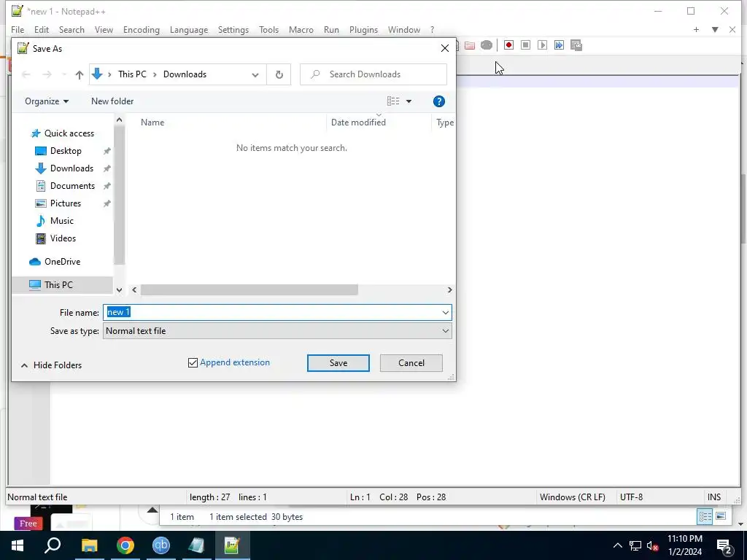
Task: Click Windows (CR LF) in status bar
Action: (x=572, y=497)
